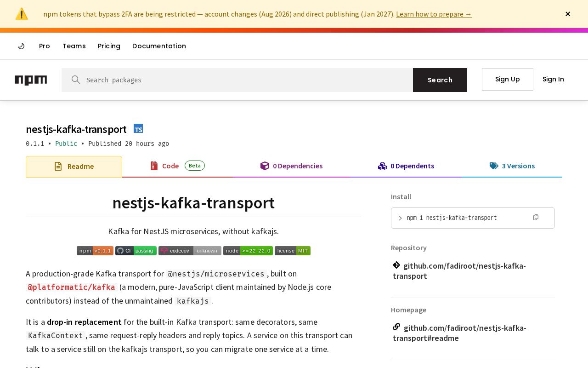Click the node >=22.22.0 badge
Screen dimensions: 588x368
[x=248, y=251]
